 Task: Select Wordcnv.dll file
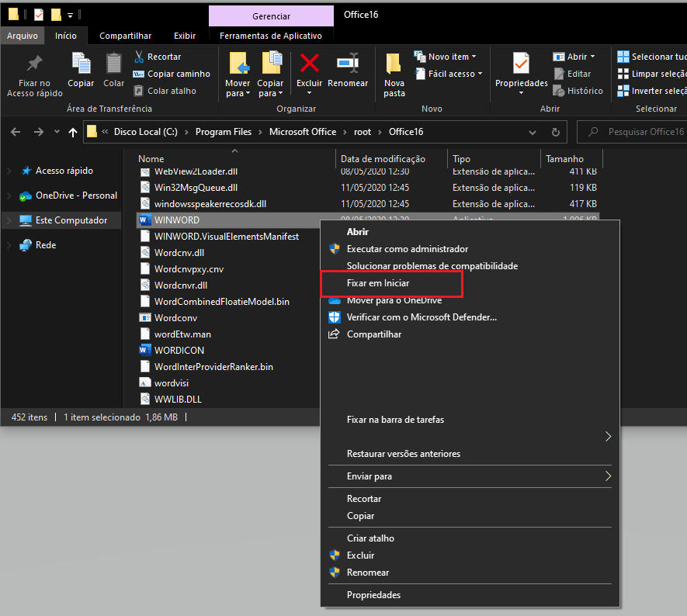(x=172, y=253)
